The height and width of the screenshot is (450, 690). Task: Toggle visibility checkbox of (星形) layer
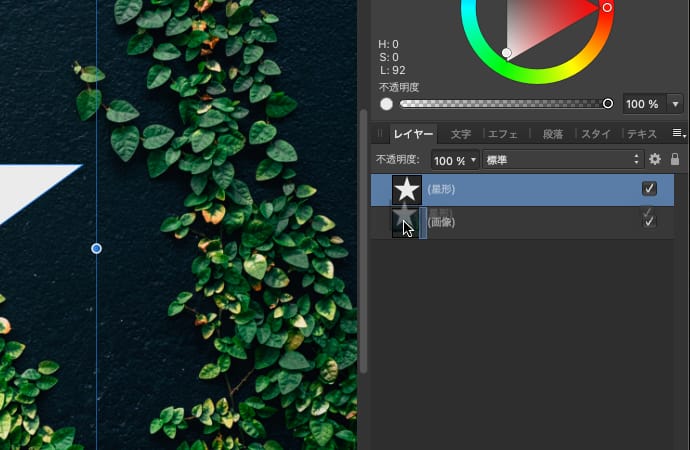click(650, 188)
